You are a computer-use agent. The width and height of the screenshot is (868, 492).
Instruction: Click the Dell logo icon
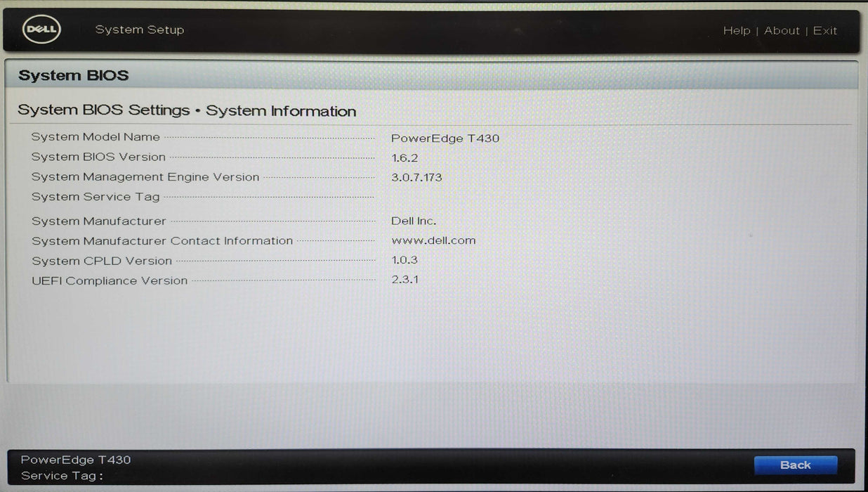[x=42, y=30]
